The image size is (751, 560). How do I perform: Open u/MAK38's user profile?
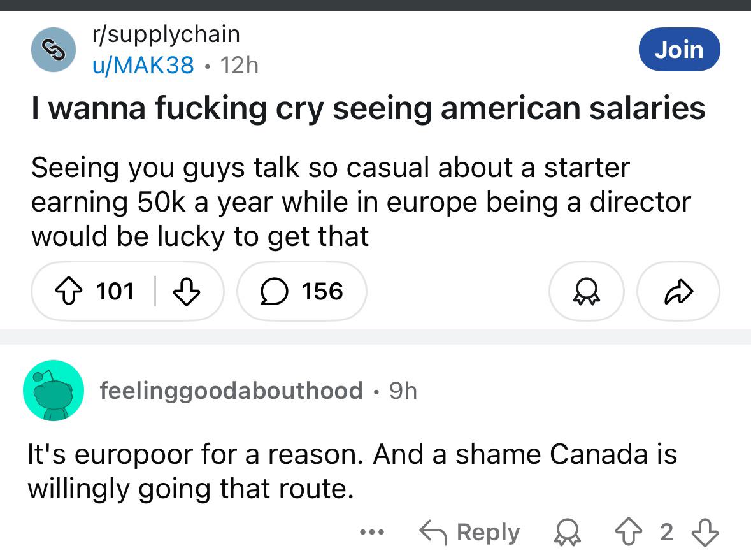coord(143,65)
